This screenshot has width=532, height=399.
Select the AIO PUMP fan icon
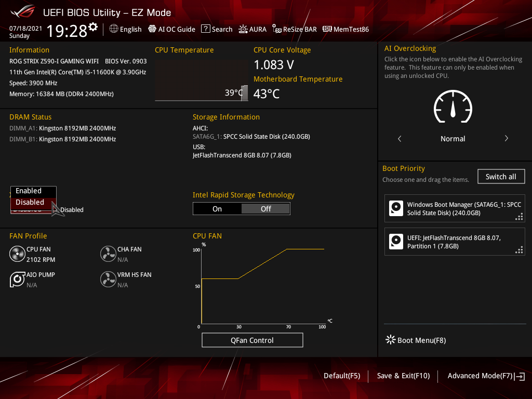(17, 280)
